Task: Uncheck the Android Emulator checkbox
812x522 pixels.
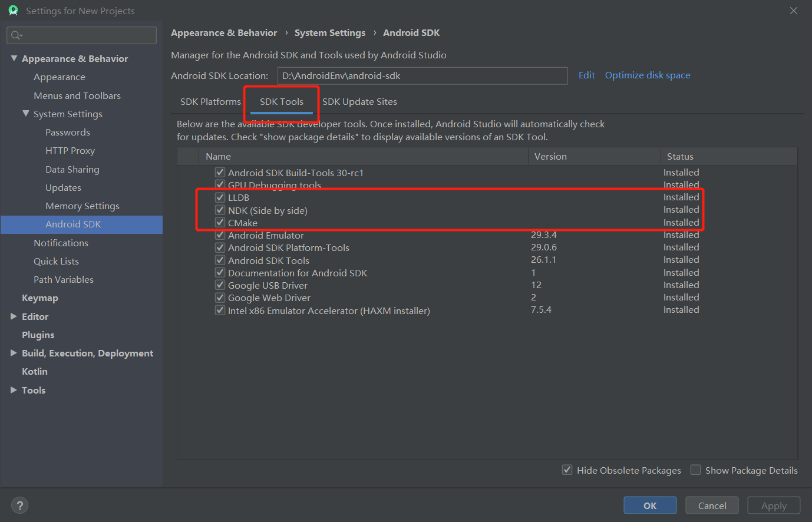Action: 220,235
